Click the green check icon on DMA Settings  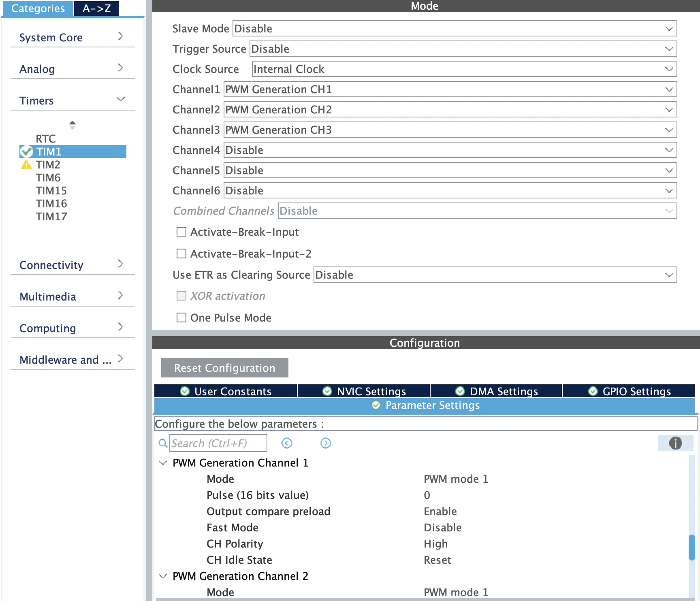pos(460,391)
